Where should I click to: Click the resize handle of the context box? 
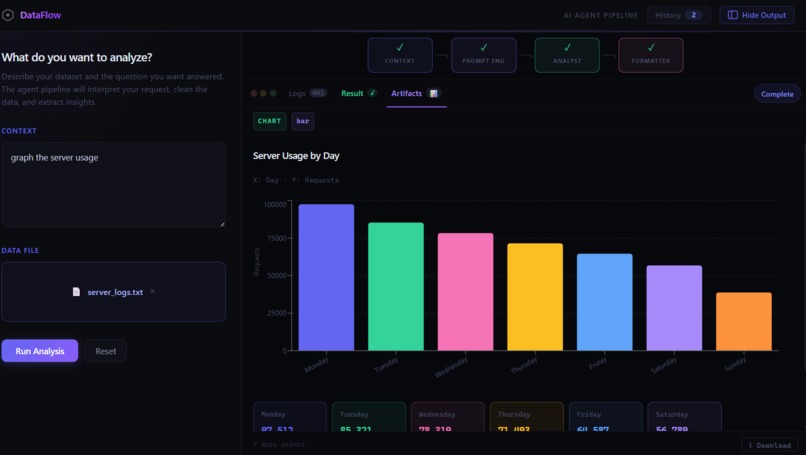[x=222, y=224]
